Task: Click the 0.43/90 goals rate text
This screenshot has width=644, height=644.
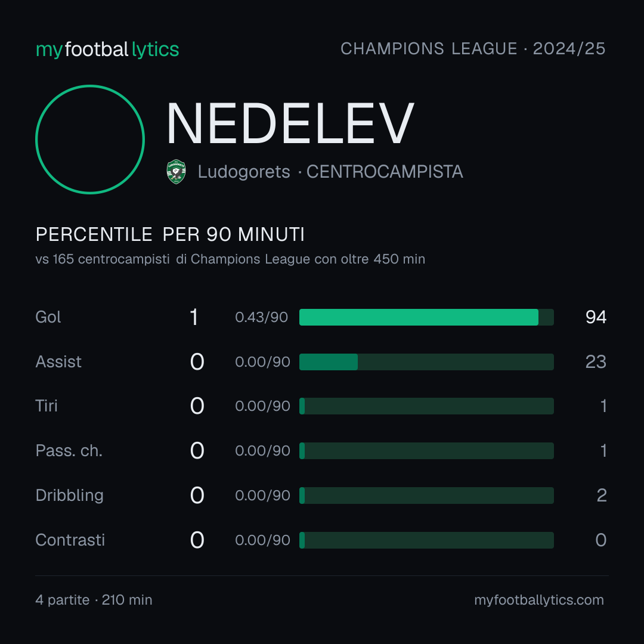Action: pos(262,317)
